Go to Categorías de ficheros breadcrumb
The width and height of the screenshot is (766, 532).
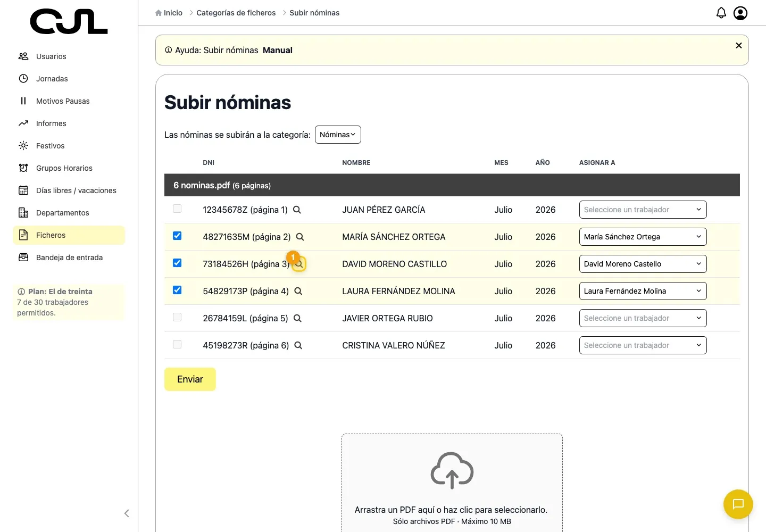click(x=236, y=13)
